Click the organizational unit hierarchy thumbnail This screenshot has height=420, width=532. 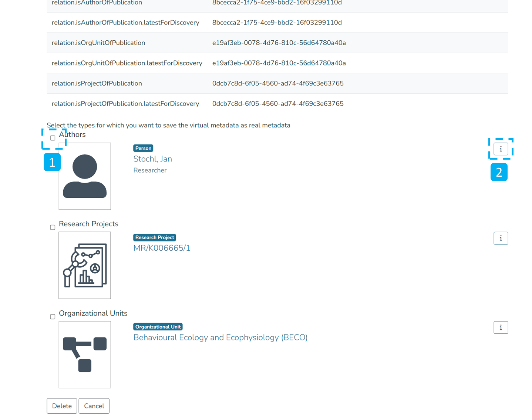pyautogui.click(x=85, y=354)
